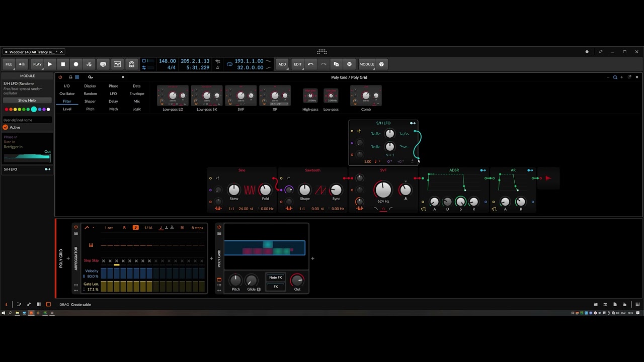644x362 pixels.
Task: Select the Envelope module category
Action: tap(137, 94)
